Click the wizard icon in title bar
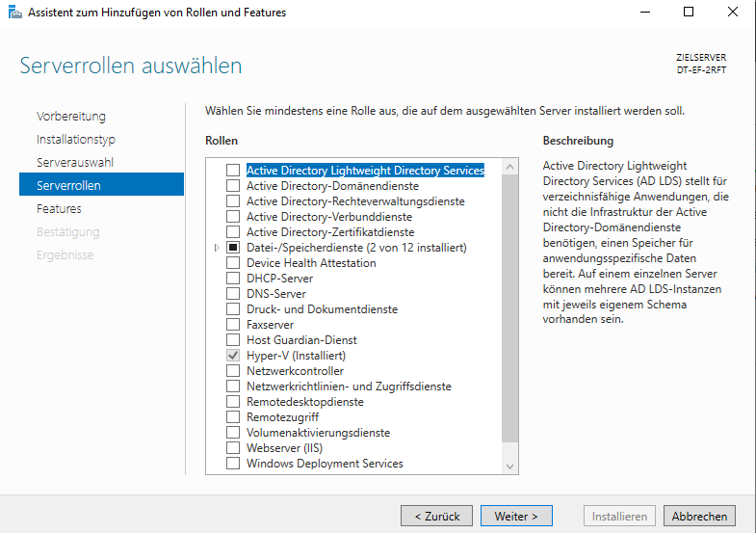The image size is (756, 533). [x=13, y=13]
